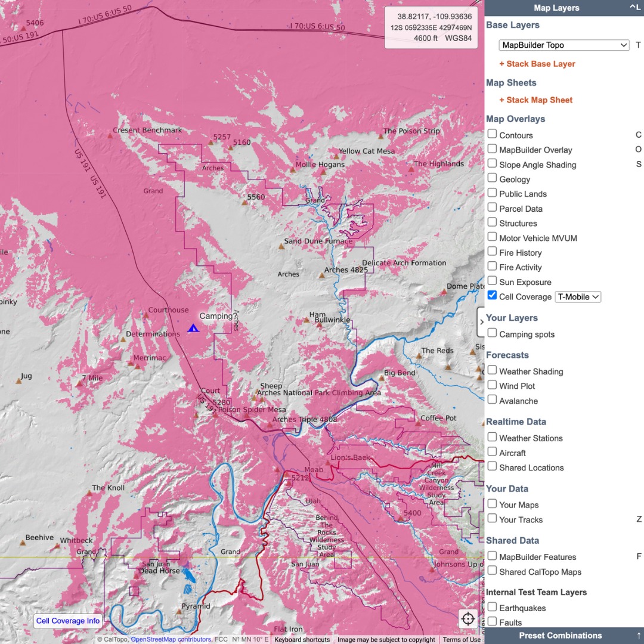644x644 pixels.
Task: Open the Terms of Use link
Action: pyautogui.click(x=461, y=639)
